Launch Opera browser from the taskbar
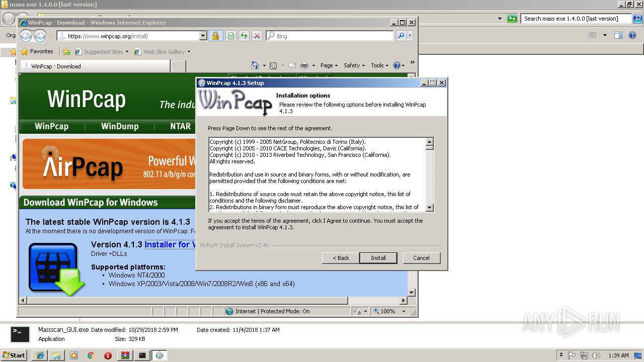Viewport: 644px width, 362px height. click(x=108, y=355)
